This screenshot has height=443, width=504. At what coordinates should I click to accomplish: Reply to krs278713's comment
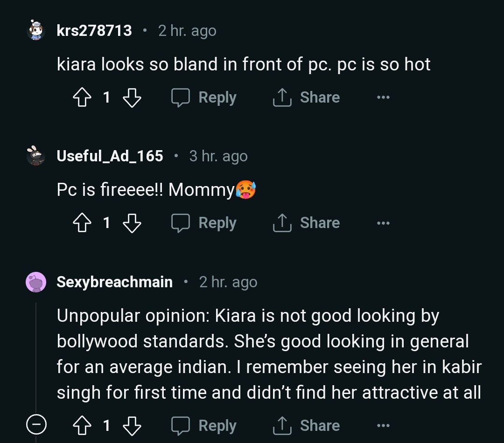(204, 97)
